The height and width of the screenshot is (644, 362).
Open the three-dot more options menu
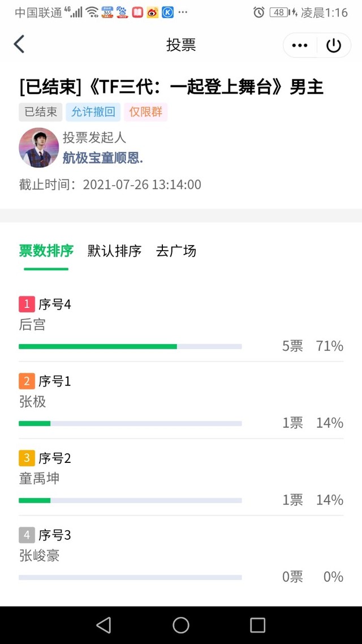click(300, 45)
